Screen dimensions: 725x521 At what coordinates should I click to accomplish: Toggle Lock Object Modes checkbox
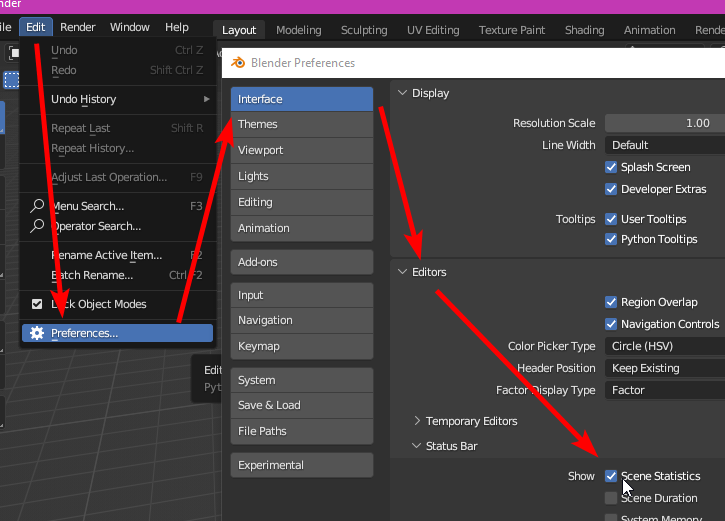37,304
